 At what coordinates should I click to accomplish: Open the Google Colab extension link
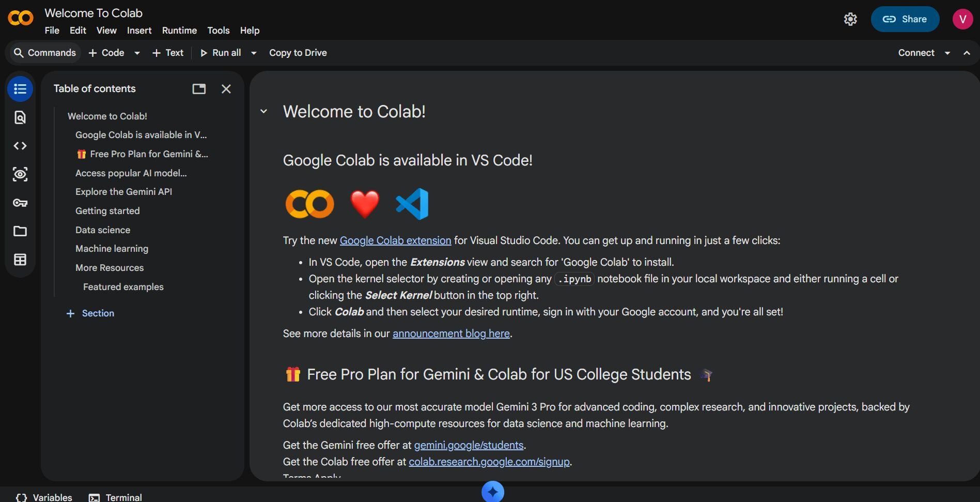click(x=395, y=240)
